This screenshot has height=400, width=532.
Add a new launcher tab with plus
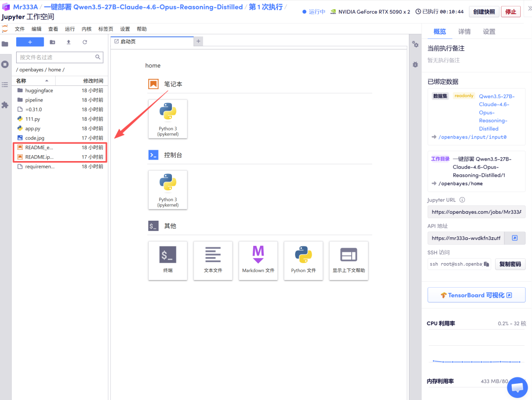click(199, 41)
